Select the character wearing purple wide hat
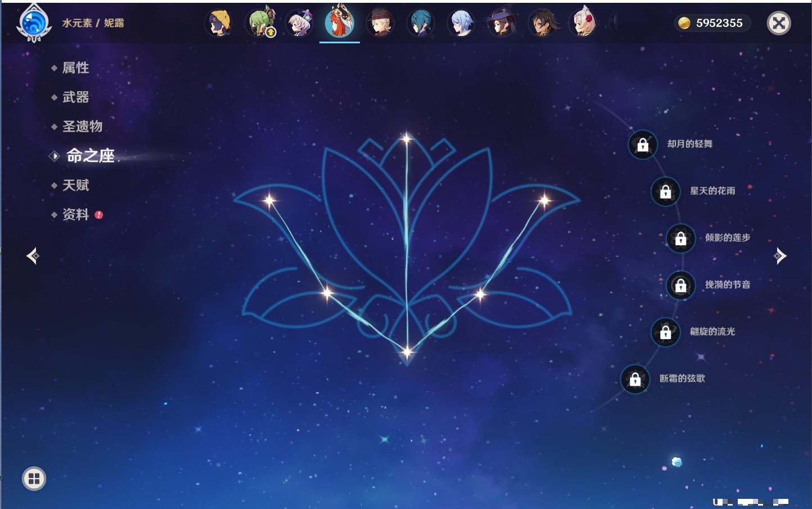This screenshot has height=509, width=812. click(x=502, y=23)
